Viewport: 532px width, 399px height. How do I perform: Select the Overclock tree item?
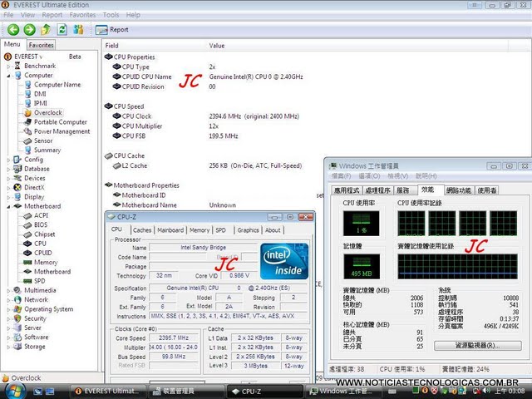click(48, 113)
